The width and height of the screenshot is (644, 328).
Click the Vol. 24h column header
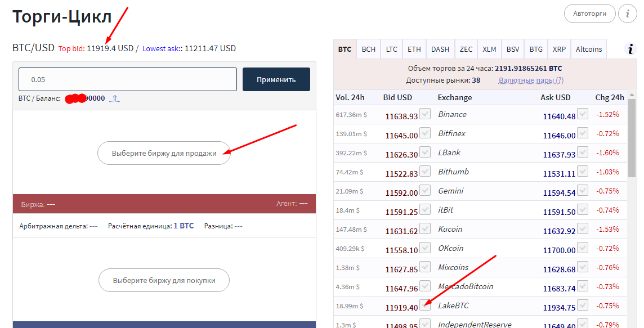(350, 97)
